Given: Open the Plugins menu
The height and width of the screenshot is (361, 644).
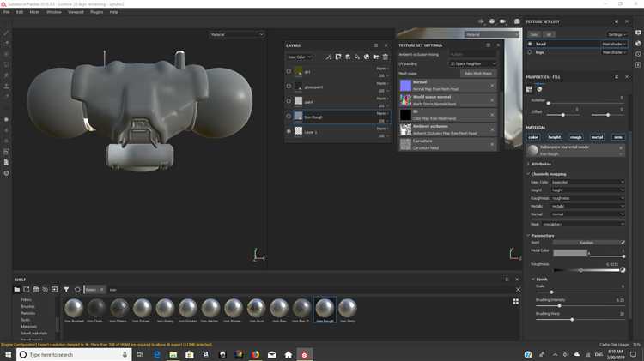Looking at the screenshot, I should pos(96,12).
